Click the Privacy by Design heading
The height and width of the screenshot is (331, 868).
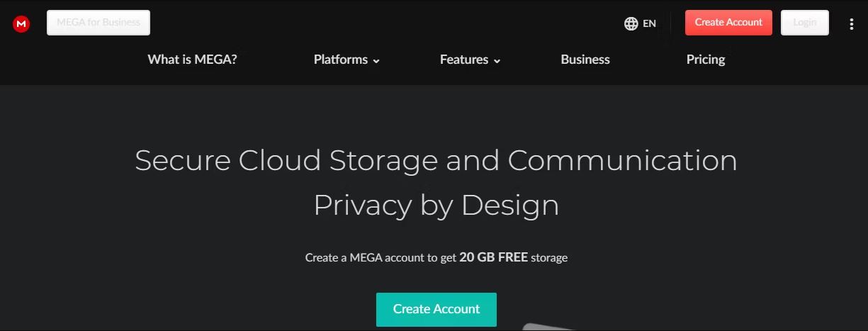pyautogui.click(x=436, y=206)
